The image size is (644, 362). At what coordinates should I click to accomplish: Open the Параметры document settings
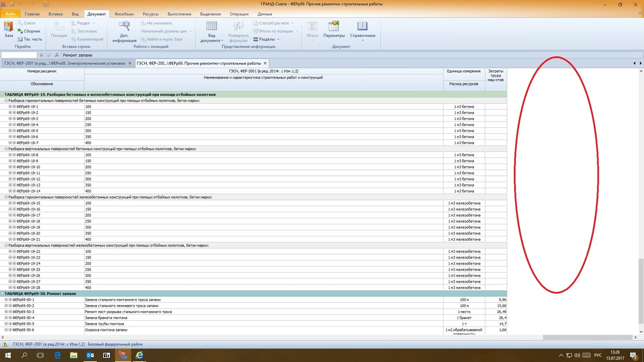pyautogui.click(x=334, y=29)
